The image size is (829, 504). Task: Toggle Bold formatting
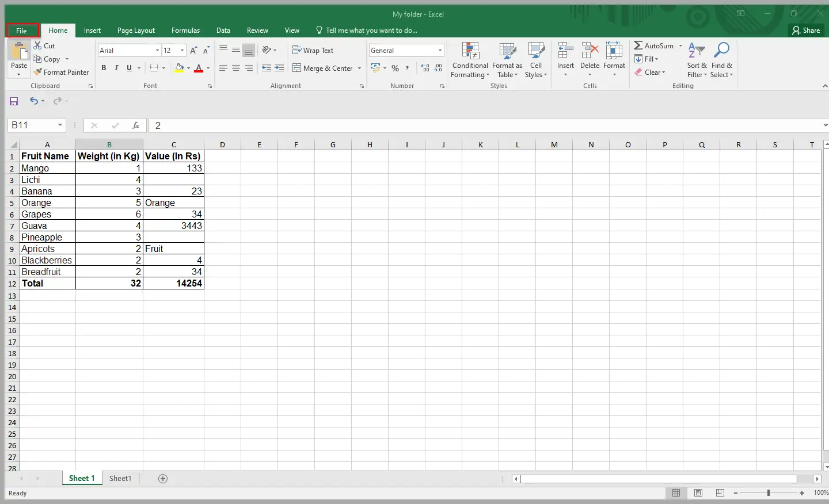click(x=104, y=68)
